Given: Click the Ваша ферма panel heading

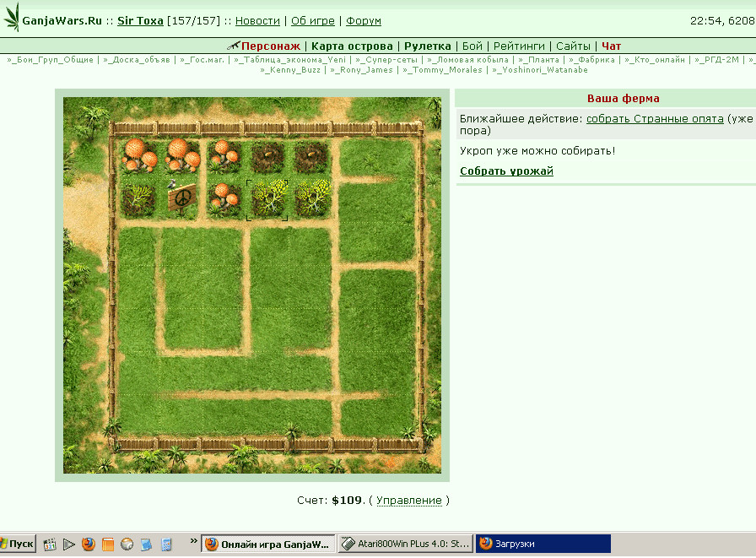Looking at the screenshot, I should (623, 99).
